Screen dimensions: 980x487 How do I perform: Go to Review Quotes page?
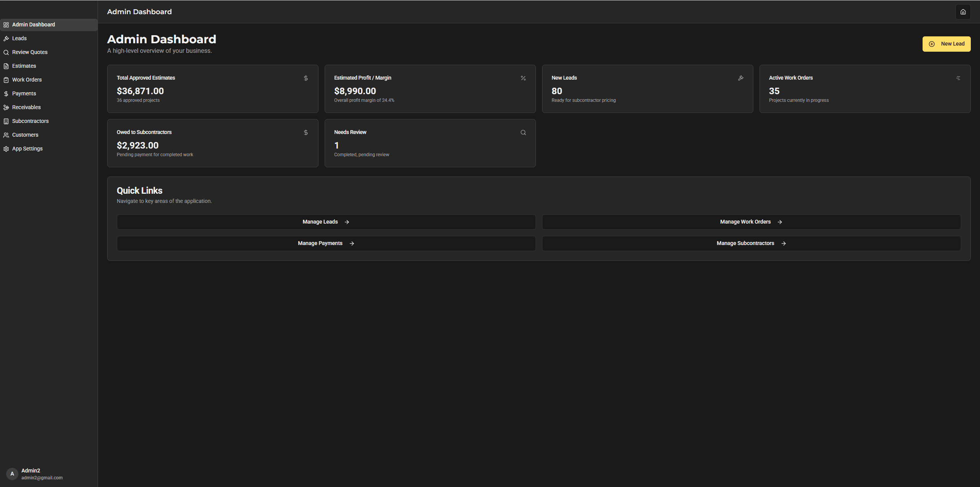49,52
